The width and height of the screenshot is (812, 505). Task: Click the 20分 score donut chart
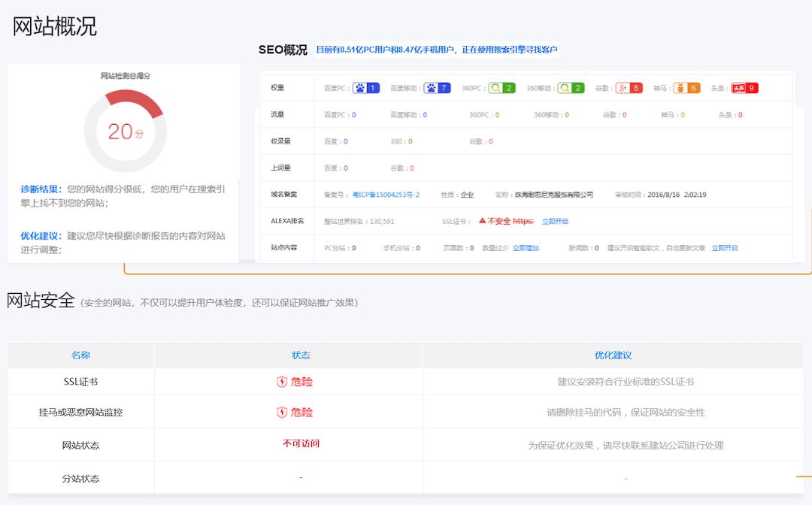click(125, 132)
